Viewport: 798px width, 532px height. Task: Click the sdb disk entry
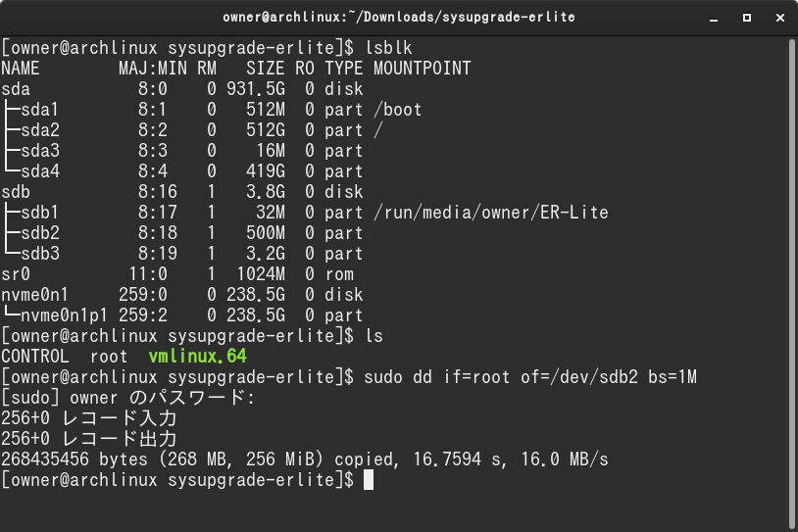pyautogui.click(x=16, y=192)
